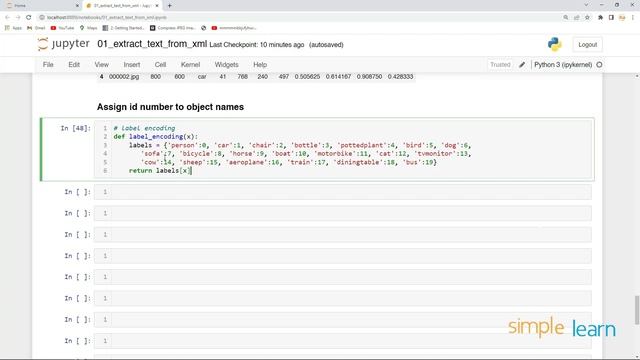This screenshot has height=360, width=640.
Task: Open the Maps bookmark
Action: [x=89, y=28]
